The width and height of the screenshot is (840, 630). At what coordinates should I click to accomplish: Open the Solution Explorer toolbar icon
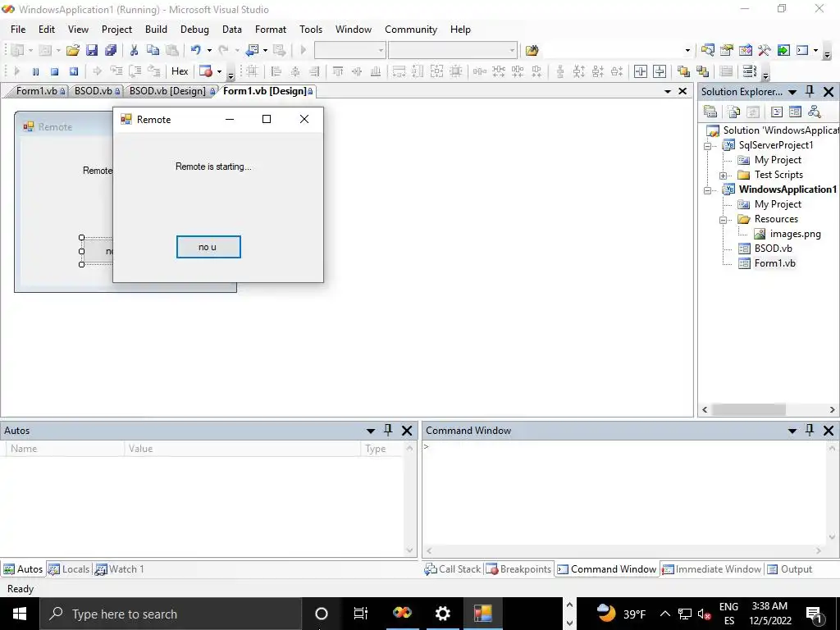click(708, 50)
